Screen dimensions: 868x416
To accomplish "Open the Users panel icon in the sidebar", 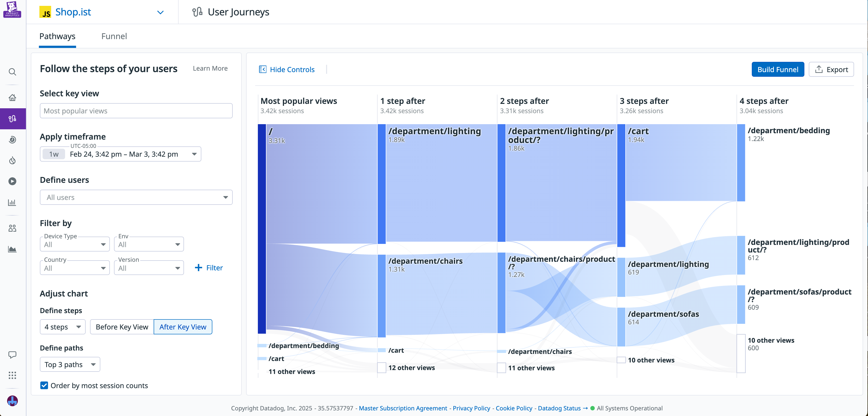I will pyautogui.click(x=12, y=228).
